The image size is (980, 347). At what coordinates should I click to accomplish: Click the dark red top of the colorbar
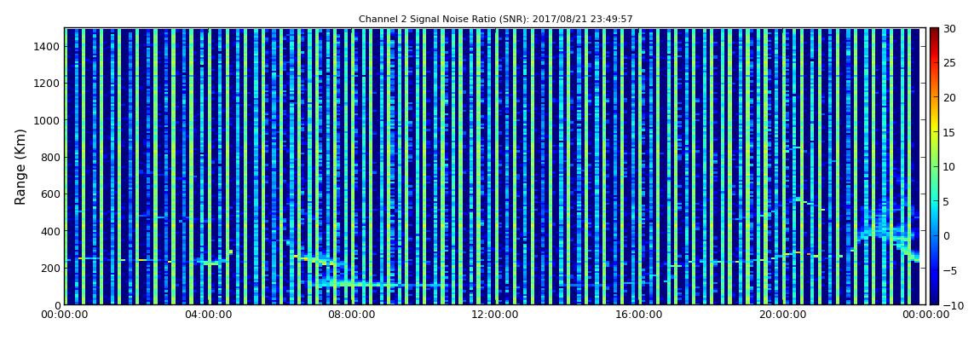(x=934, y=32)
